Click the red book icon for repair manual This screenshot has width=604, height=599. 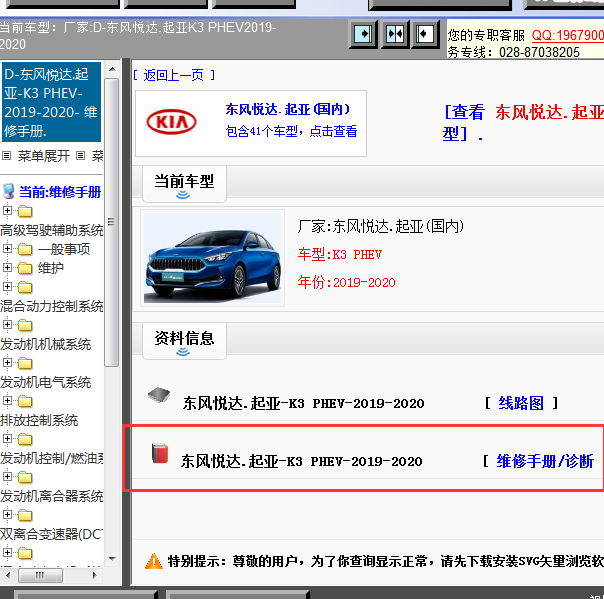[x=160, y=453]
